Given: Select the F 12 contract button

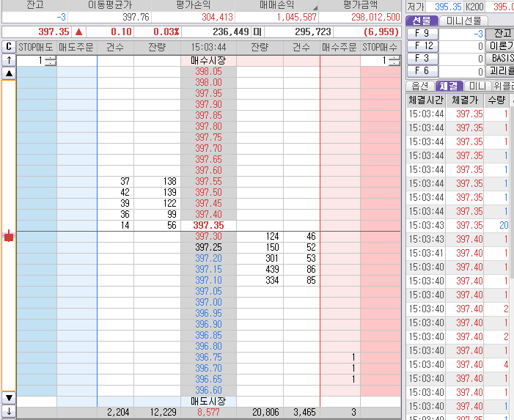Looking at the screenshot, I should [422, 46].
